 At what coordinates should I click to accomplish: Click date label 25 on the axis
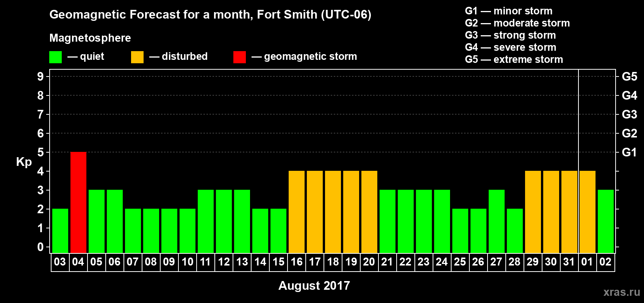tap(460, 262)
